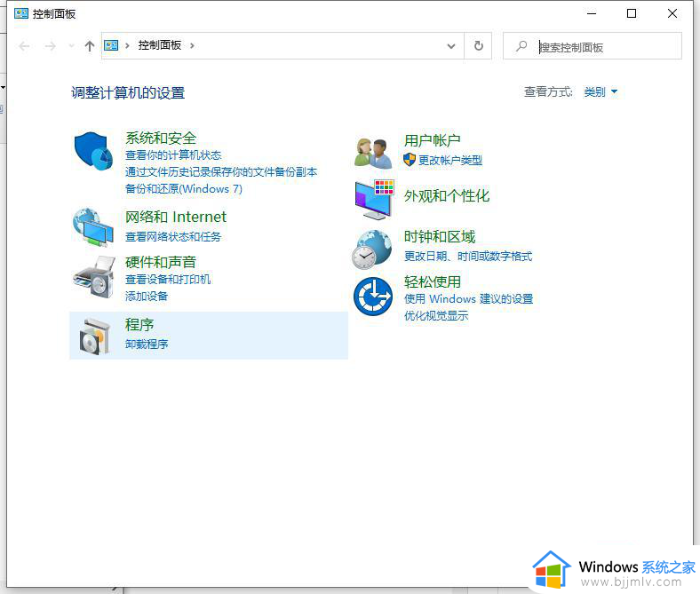
Task: Go up one level with up arrow
Action: click(90, 46)
